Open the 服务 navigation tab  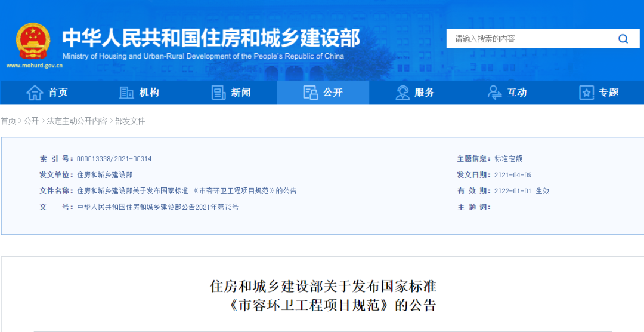[x=415, y=93]
